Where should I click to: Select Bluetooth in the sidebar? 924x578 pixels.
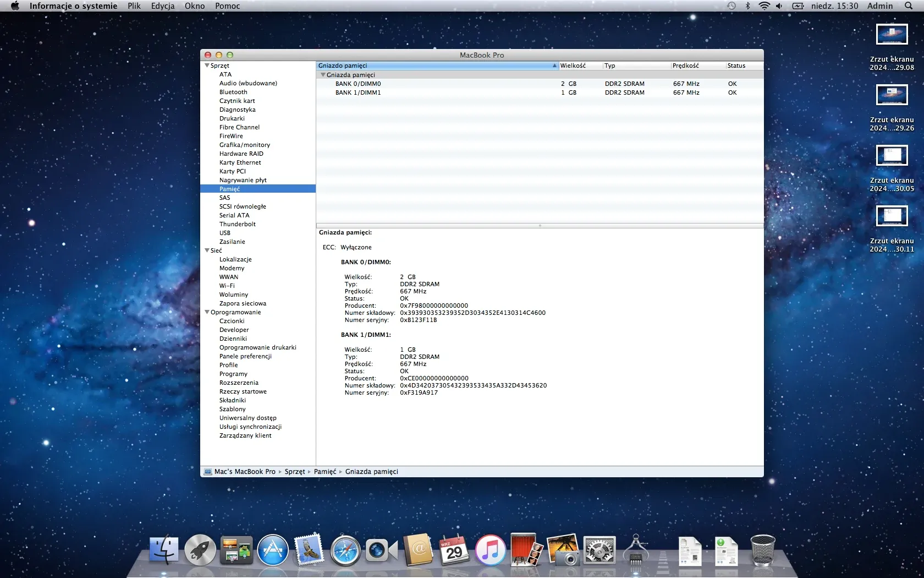pos(233,92)
